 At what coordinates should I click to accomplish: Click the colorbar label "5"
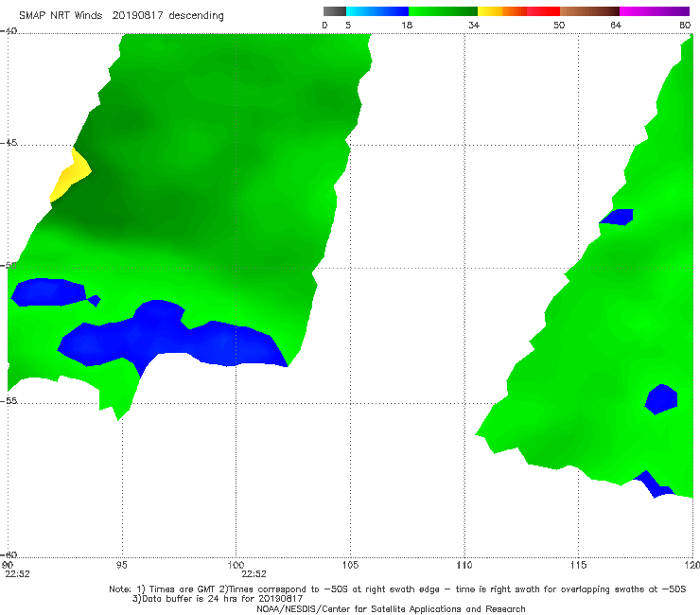[348, 25]
